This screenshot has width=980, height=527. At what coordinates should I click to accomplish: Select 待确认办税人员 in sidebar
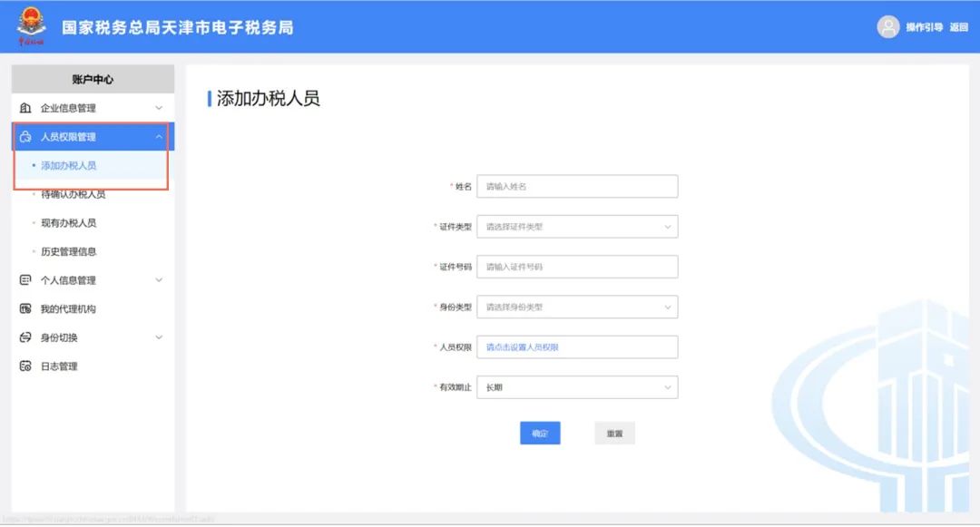pyautogui.click(x=73, y=194)
